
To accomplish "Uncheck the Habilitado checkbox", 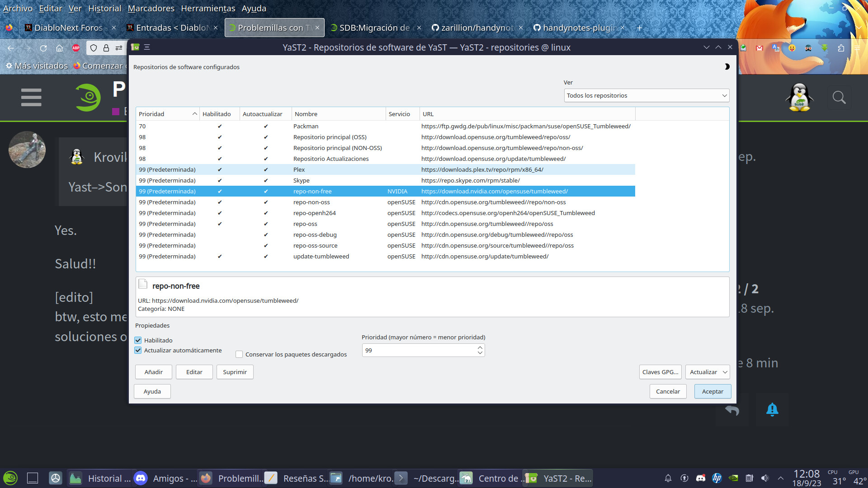I will [x=138, y=340].
